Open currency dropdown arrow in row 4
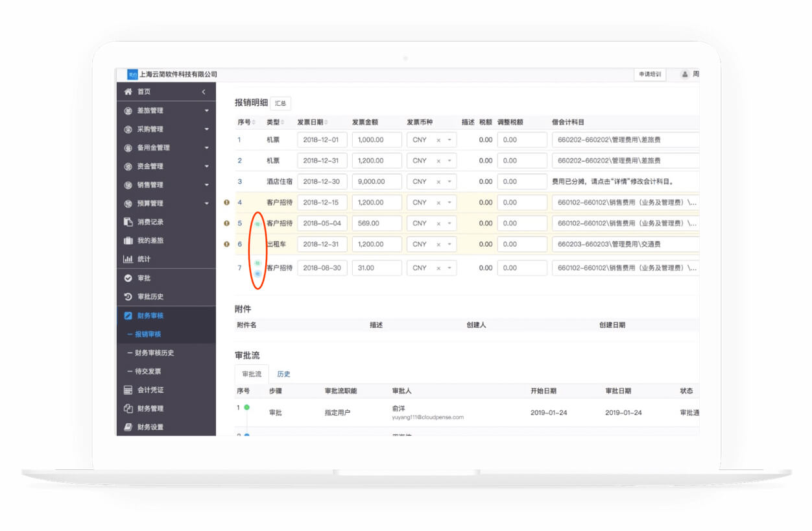Viewport: 812px width, 531px height. coord(449,203)
